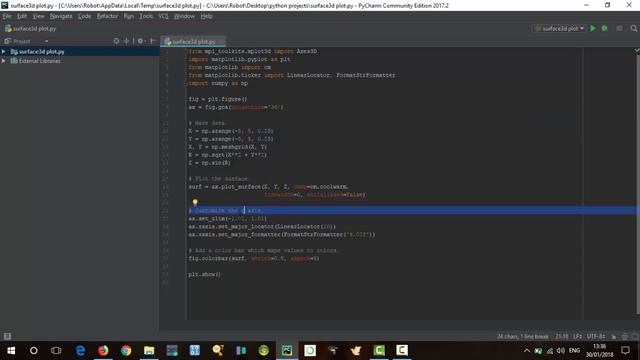Screen dimensions: 640x360
Task: Click the plt.show() code line
Action: click(204, 274)
